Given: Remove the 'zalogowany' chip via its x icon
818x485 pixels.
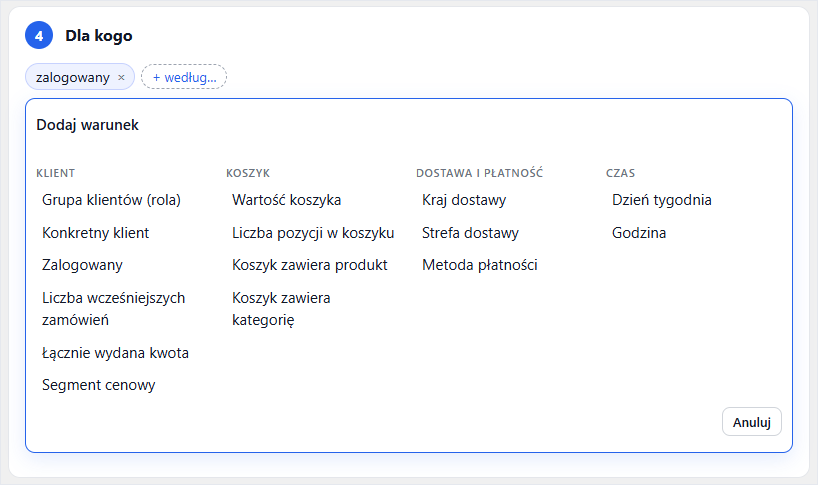Looking at the screenshot, I should tap(121, 78).
